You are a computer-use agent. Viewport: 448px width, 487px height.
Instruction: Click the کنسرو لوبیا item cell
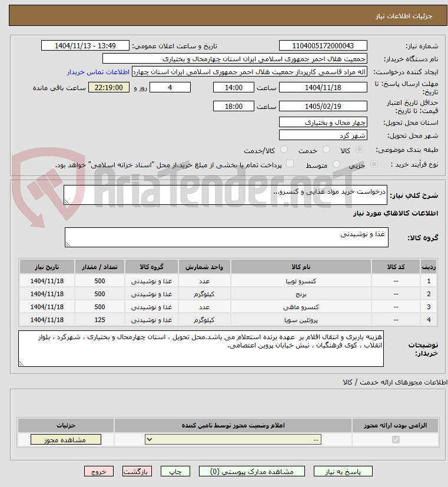click(301, 281)
